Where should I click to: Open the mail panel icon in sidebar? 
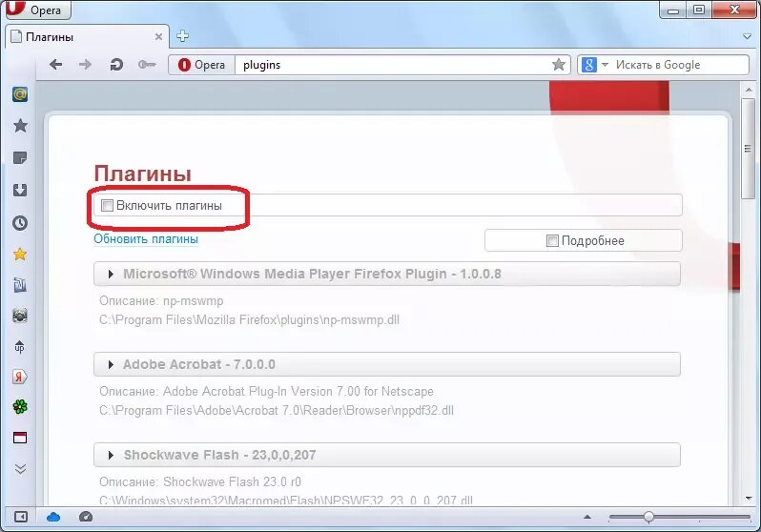click(20, 94)
